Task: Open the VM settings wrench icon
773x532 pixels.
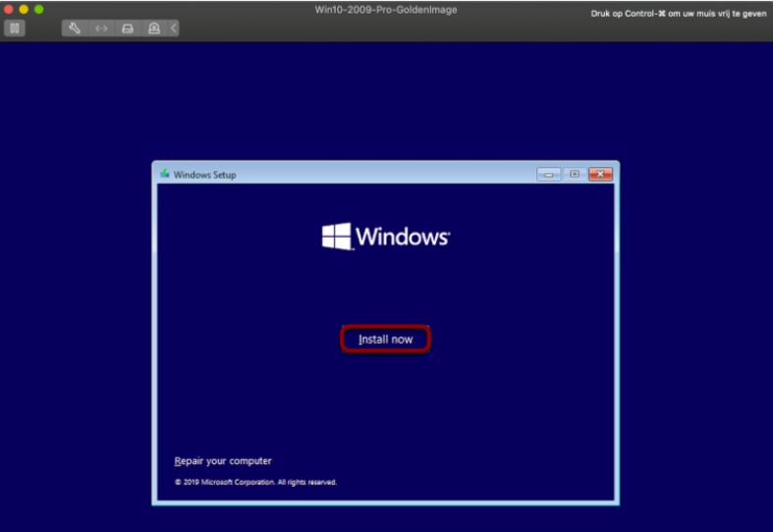Action: (75, 28)
